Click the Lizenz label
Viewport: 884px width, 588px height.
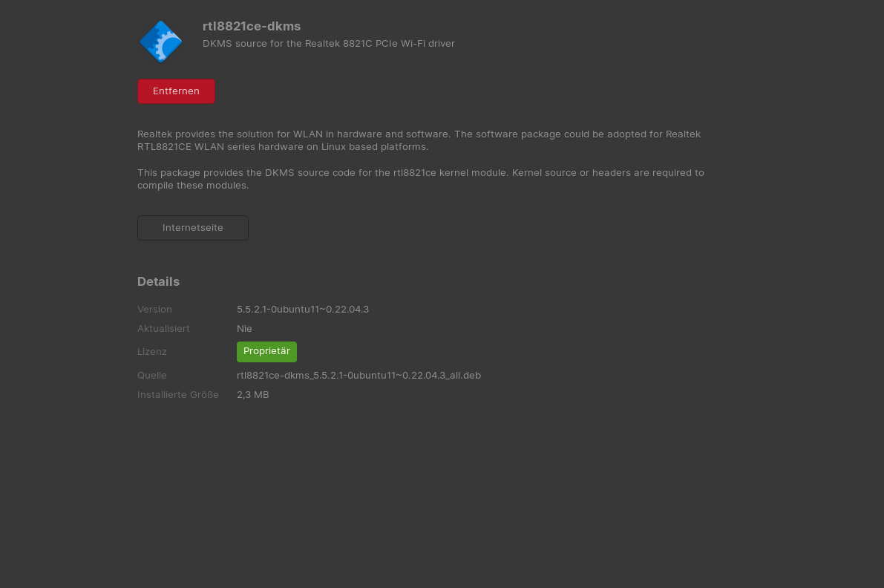click(x=152, y=352)
